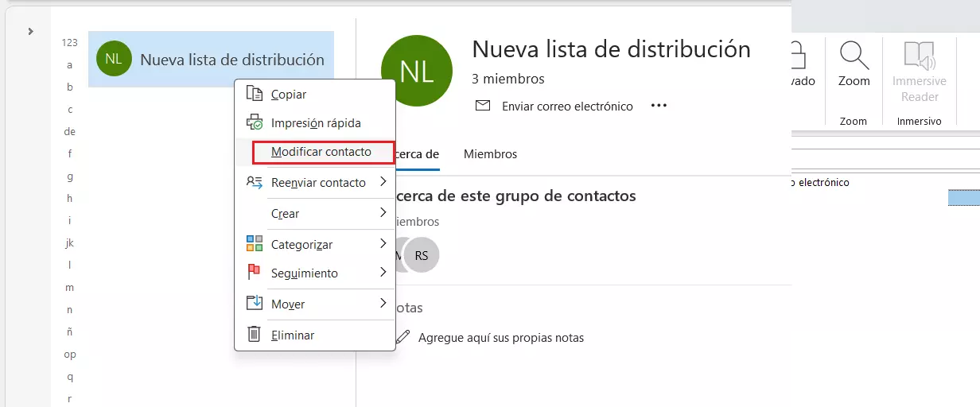The image size is (980, 407).
Task: Click the Immersive Reader button
Action: 919,72
